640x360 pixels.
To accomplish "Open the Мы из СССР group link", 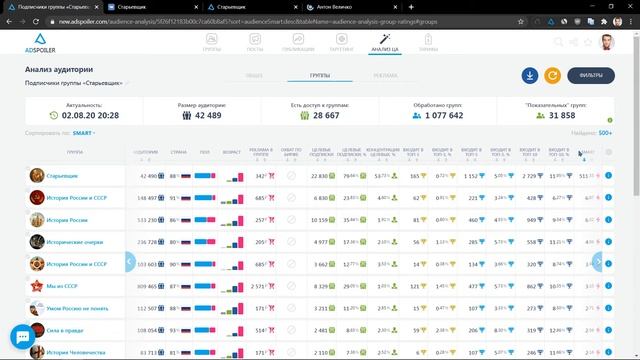I will point(62,286).
